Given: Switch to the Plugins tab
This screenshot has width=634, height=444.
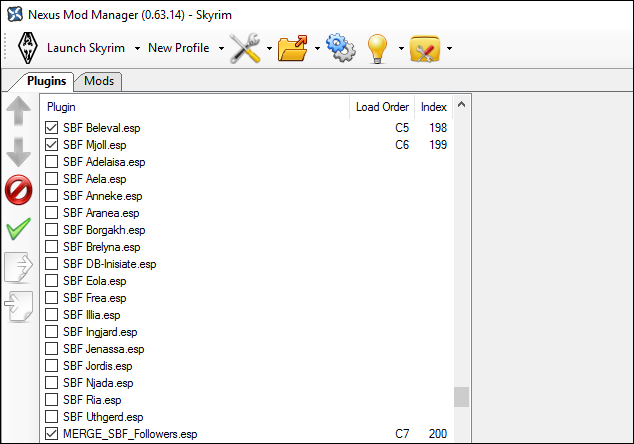Looking at the screenshot, I should [x=46, y=81].
